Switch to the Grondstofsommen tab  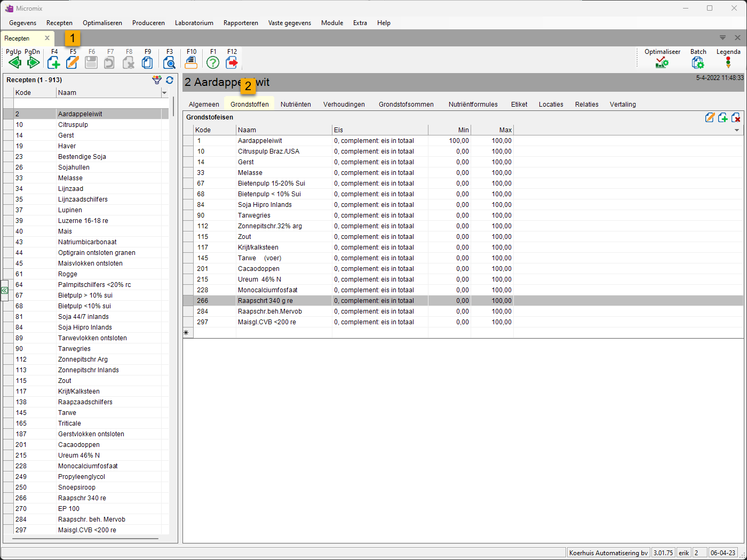click(x=406, y=105)
